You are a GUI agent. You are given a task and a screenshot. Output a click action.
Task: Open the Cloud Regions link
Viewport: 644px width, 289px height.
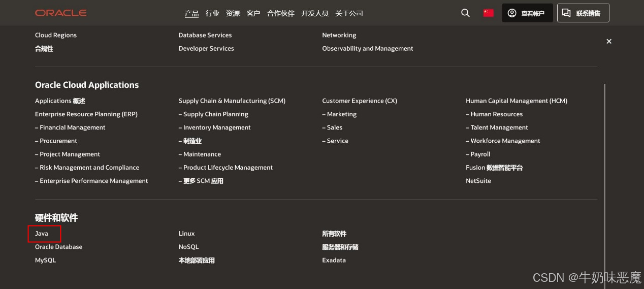[56, 35]
